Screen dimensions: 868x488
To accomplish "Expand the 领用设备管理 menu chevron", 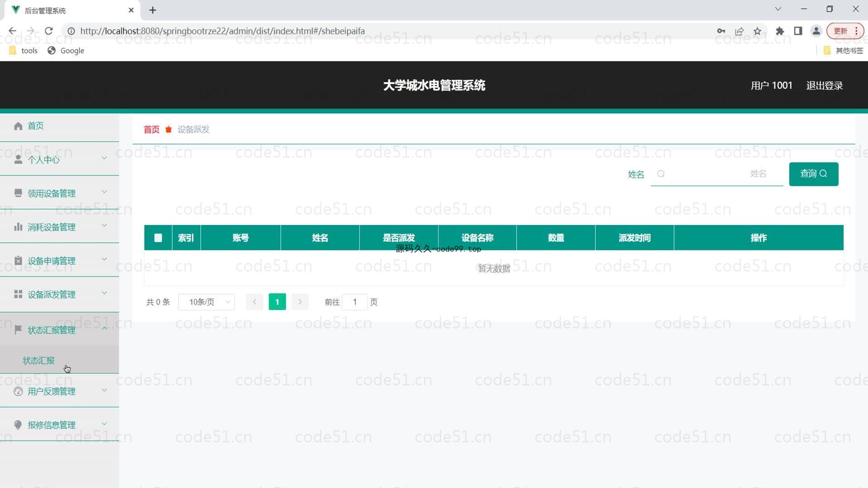I will point(104,192).
